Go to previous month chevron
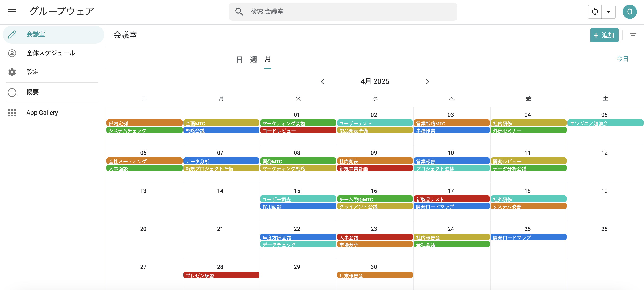The height and width of the screenshot is (290, 644). (322, 82)
